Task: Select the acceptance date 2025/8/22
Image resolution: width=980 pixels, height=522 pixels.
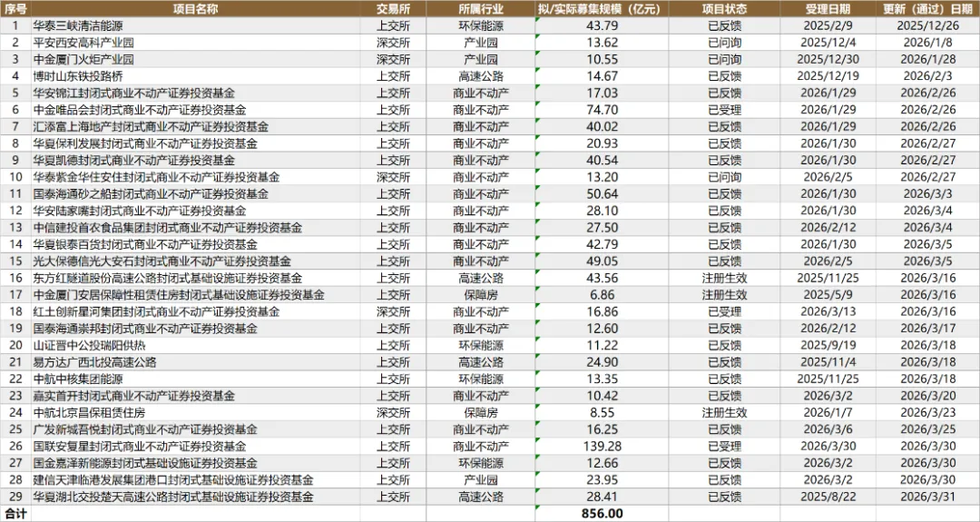Action: (x=828, y=497)
